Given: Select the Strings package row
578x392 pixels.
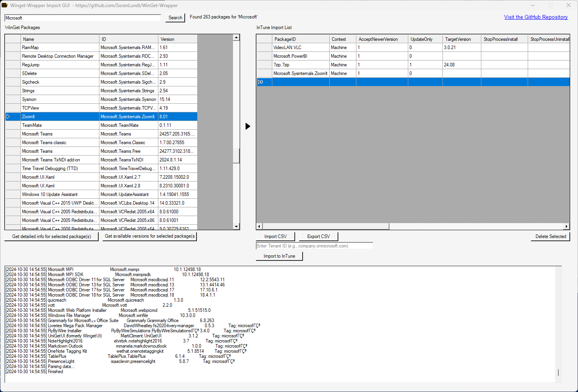Looking at the screenshot, I should pos(101,91).
